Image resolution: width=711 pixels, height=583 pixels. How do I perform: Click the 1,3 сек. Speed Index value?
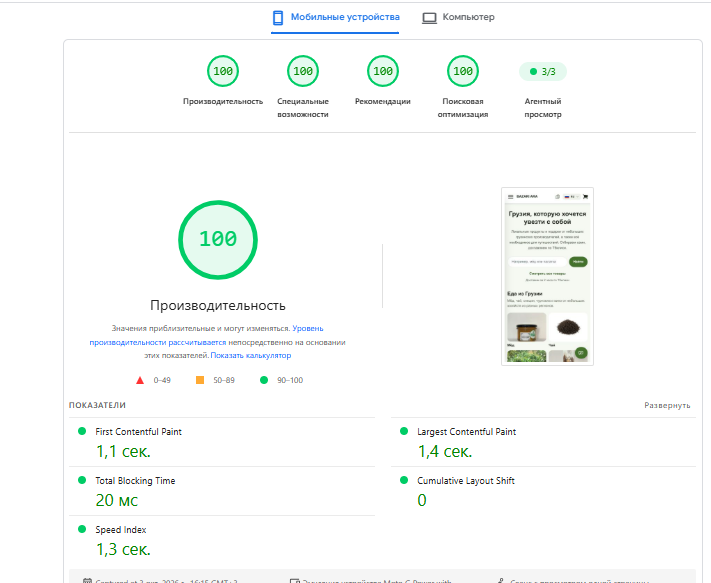[123, 549]
